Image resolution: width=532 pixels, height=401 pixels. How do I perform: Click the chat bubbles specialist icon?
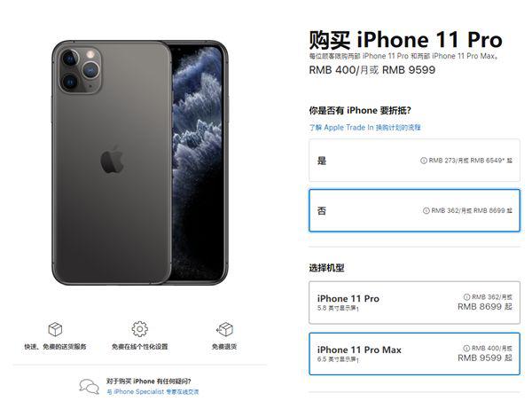tap(90, 387)
